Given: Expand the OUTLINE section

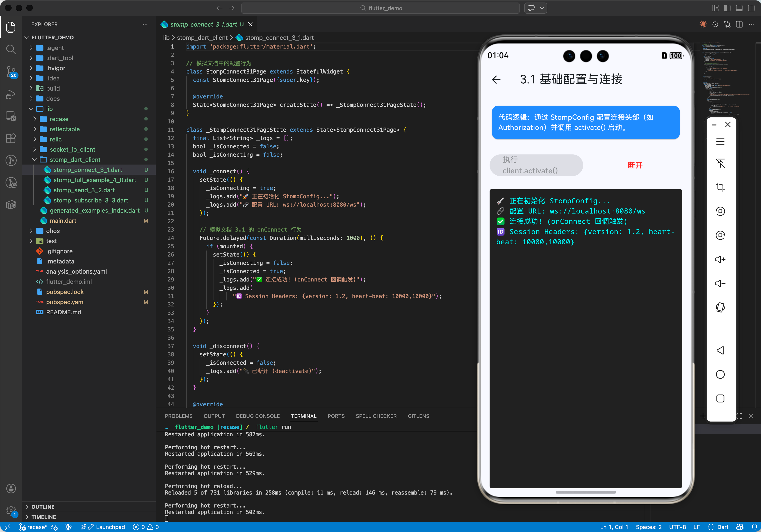Looking at the screenshot, I should tap(43, 507).
